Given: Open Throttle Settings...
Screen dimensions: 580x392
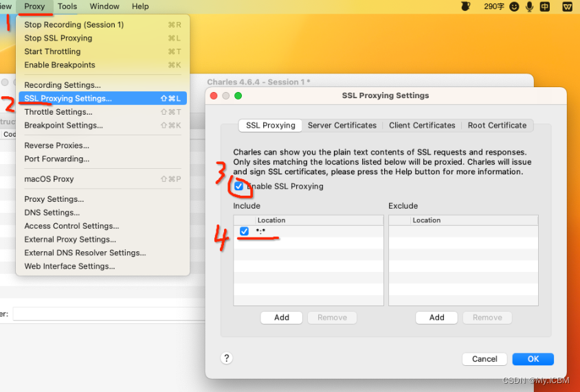Looking at the screenshot, I should pos(102,112).
